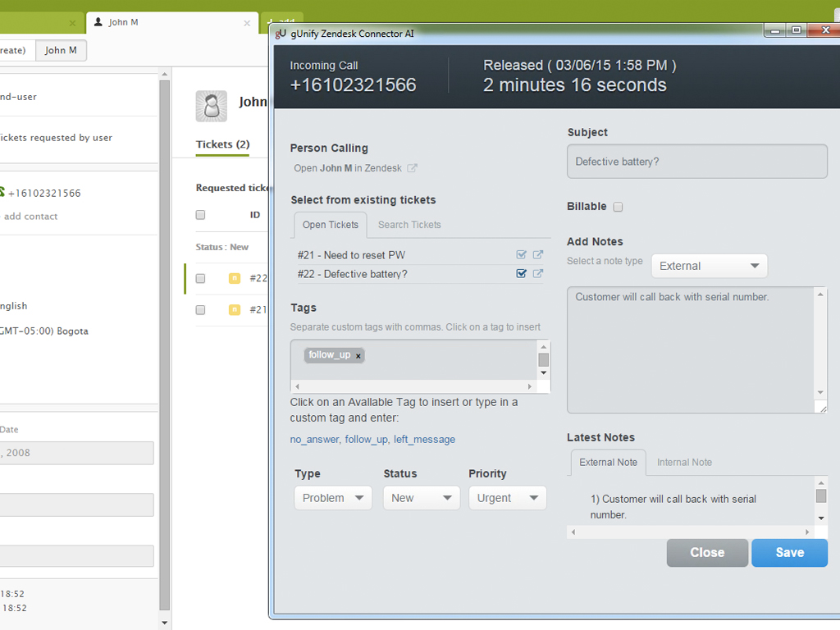Switch to the Search Tickets tab

409,225
